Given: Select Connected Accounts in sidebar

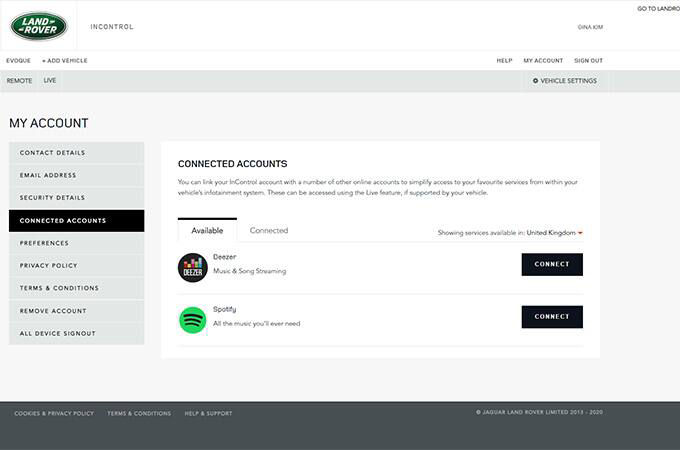Looking at the screenshot, I should pyautogui.click(x=76, y=221).
